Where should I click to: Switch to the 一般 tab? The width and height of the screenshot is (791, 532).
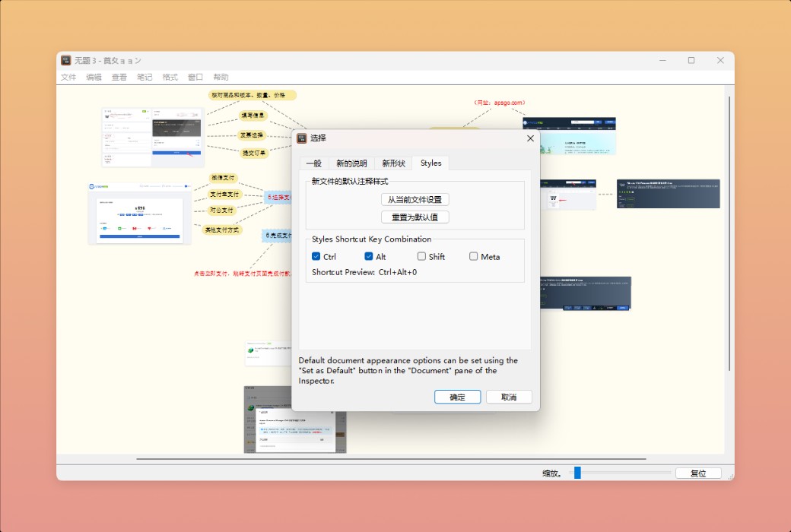315,163
